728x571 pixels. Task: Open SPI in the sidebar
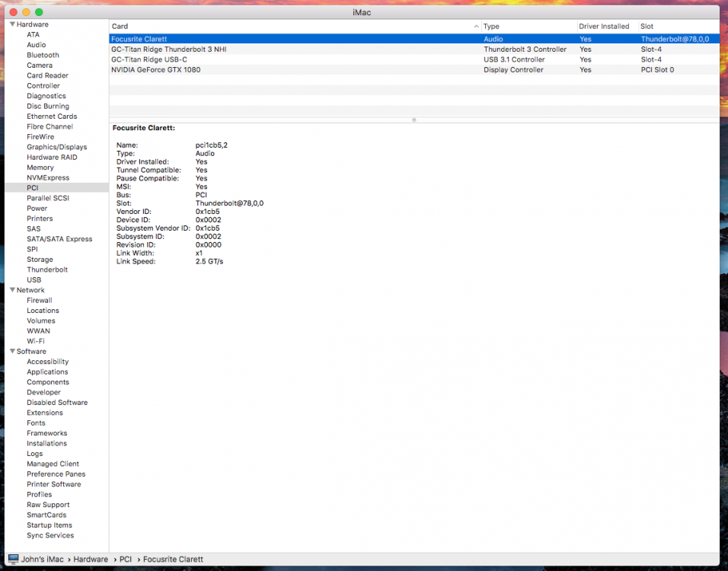coord(32,249)
